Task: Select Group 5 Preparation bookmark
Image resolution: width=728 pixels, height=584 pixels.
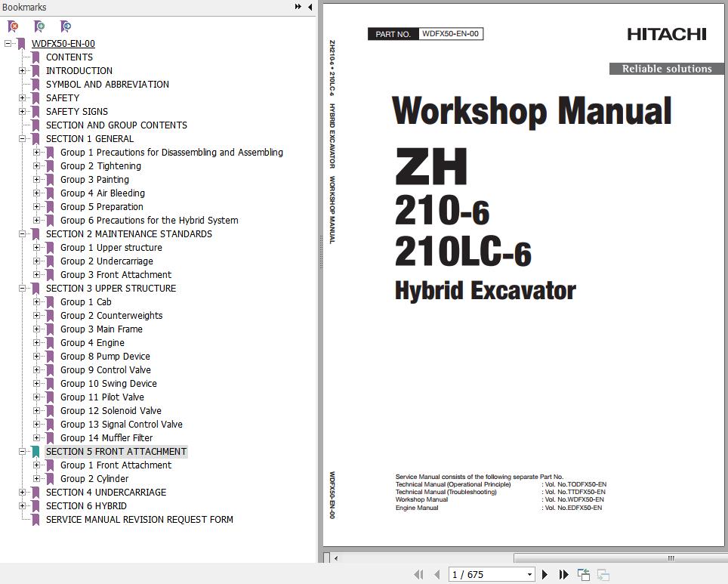Action: pos(102,207)
